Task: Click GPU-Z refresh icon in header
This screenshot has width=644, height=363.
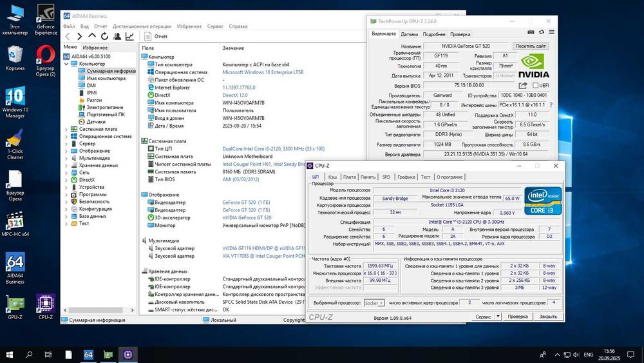Action: pos(542,32)
